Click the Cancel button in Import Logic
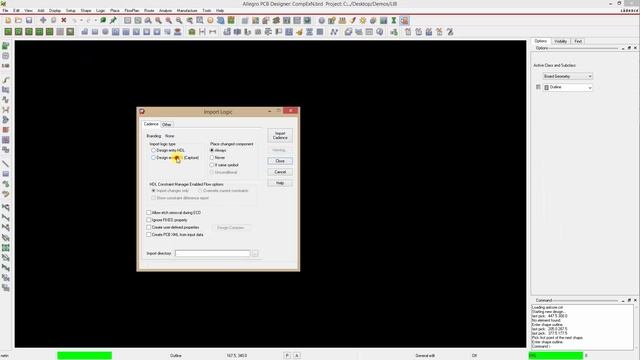 tap(280, 172)
